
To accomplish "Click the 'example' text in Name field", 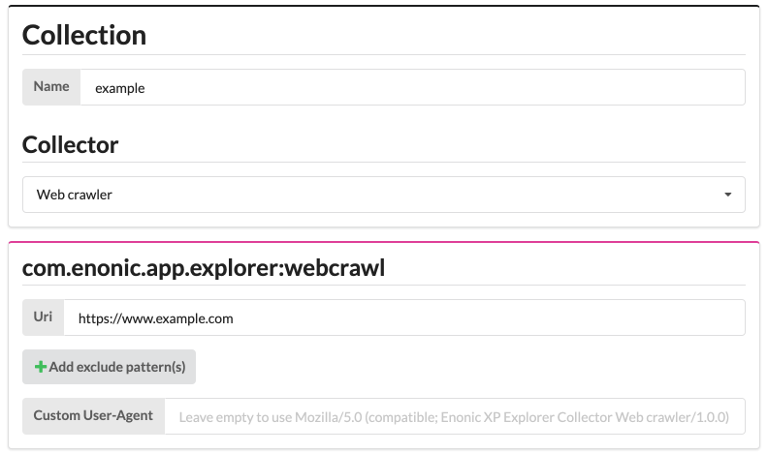I will pyautogui.click(x=120, y=89).
